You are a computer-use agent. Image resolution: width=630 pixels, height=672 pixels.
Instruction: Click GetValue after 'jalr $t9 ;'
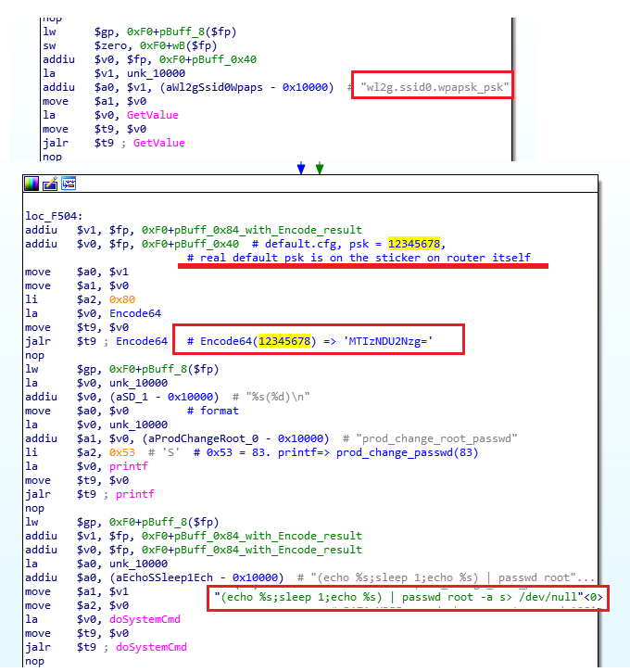pyautogui.click(x=159, y=143)
